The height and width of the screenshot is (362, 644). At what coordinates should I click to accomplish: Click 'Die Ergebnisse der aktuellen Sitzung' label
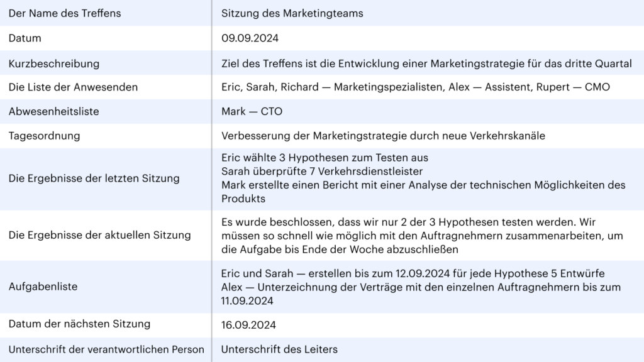pyautogui.click(x=100, y=235)
